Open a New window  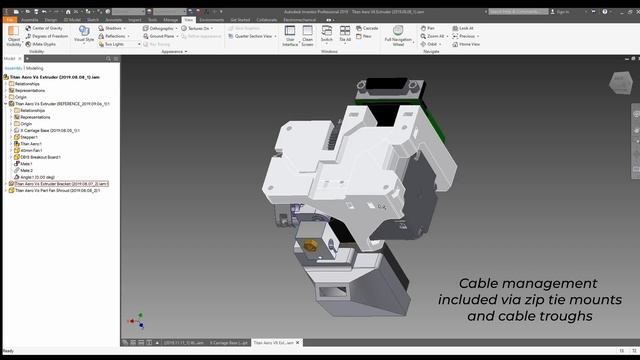point(364,36)
